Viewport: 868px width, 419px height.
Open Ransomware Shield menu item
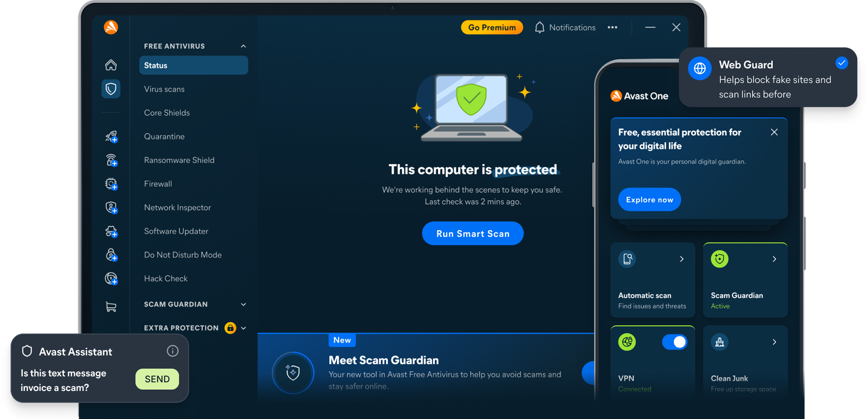(179, 160)
